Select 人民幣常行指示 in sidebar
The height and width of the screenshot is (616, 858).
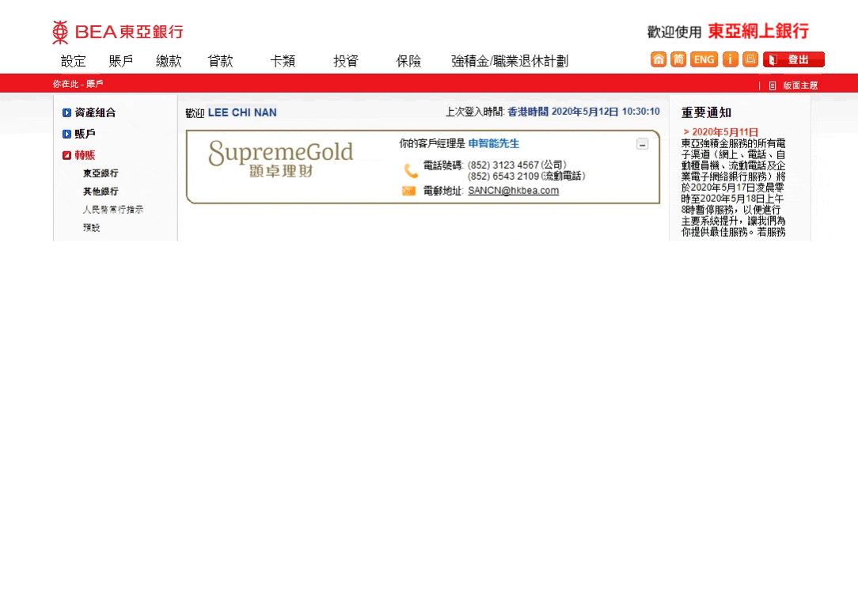tap(113, 209)
